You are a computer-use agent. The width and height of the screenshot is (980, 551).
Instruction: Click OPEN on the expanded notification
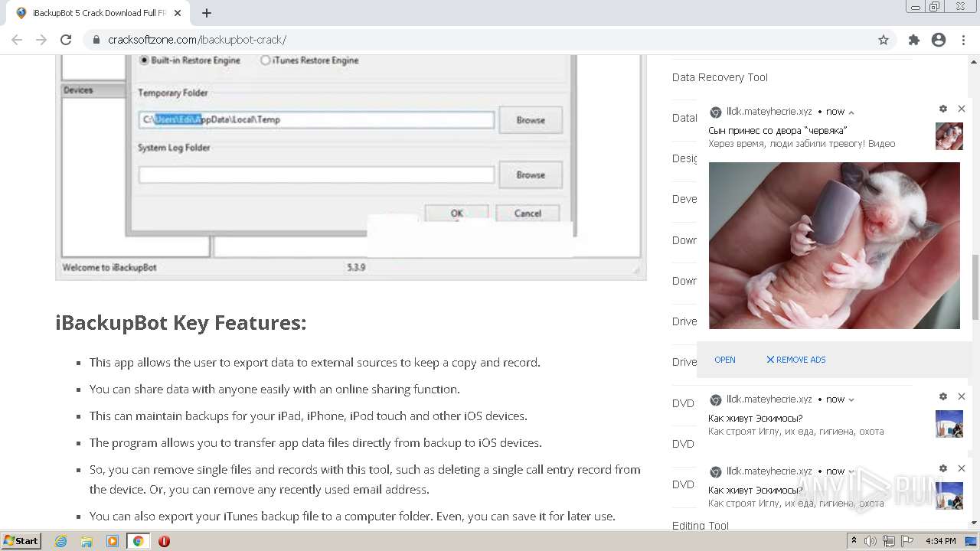(725, 360)
